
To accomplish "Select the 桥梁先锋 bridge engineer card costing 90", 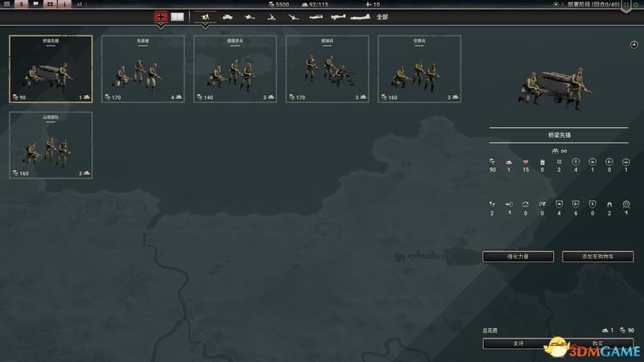I will (x=51, y=68).
